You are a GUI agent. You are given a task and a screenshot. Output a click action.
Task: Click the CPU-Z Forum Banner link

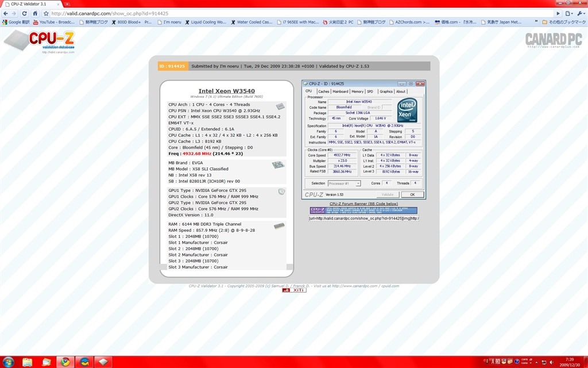click(x=363, y=204)
